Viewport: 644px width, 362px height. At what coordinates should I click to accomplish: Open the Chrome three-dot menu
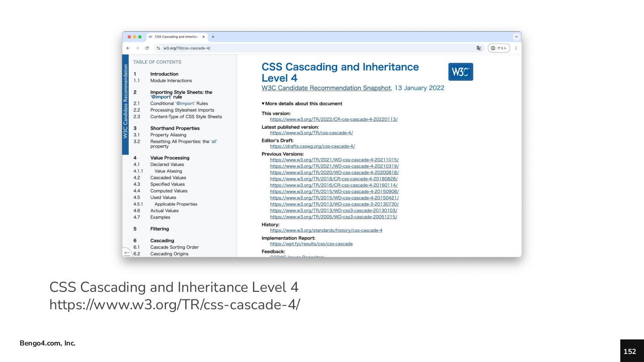coord(516,48)
